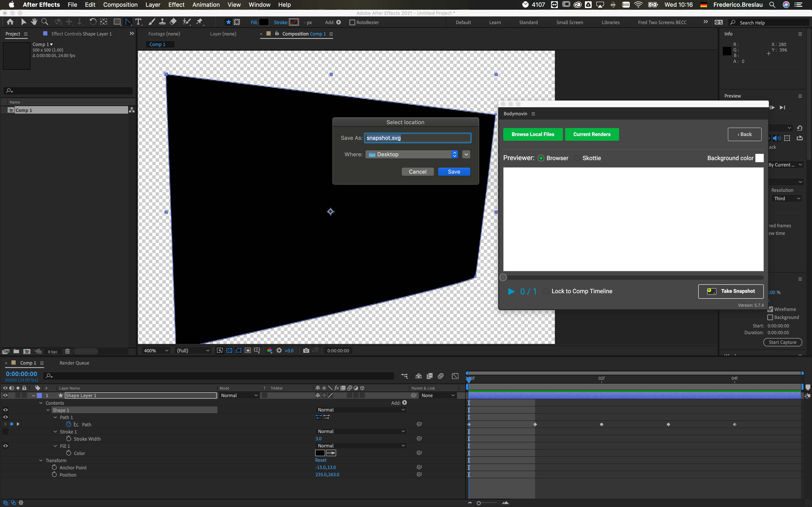Click the snapshot camera icon below the composition
This screenshot has height=507, width=812.
tap(306, 350)
